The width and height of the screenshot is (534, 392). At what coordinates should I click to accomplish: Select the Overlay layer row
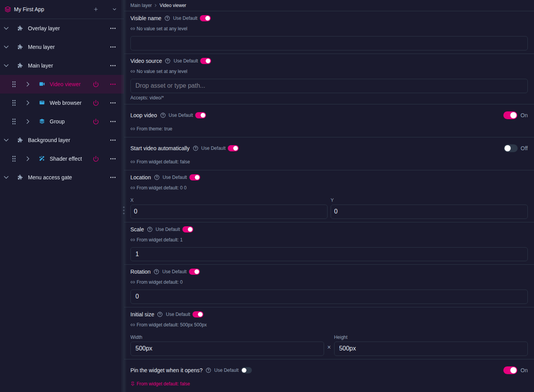tap(62, 28)
